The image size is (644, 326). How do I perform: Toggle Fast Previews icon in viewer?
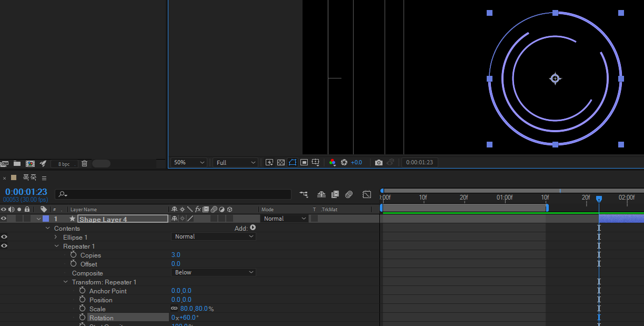(x=269, y=163)
